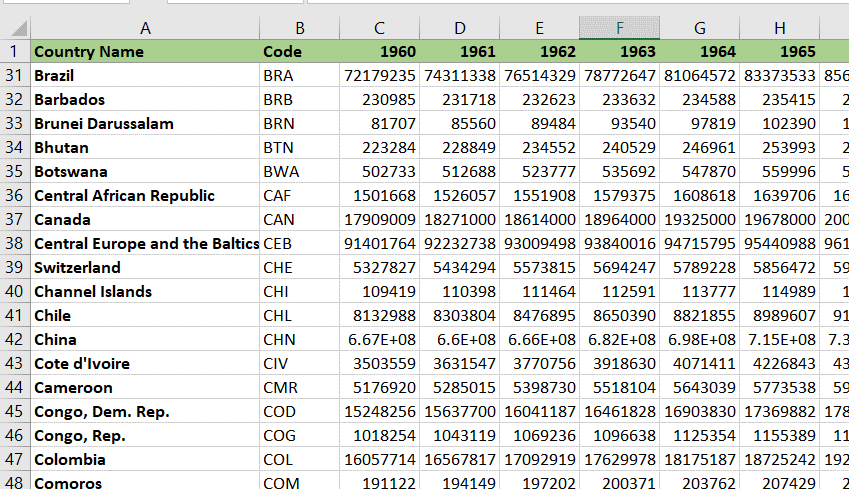The image size is (849, 489).
Task: Click China 1960 value 6.67E+08
Action: tap(380, 340)
